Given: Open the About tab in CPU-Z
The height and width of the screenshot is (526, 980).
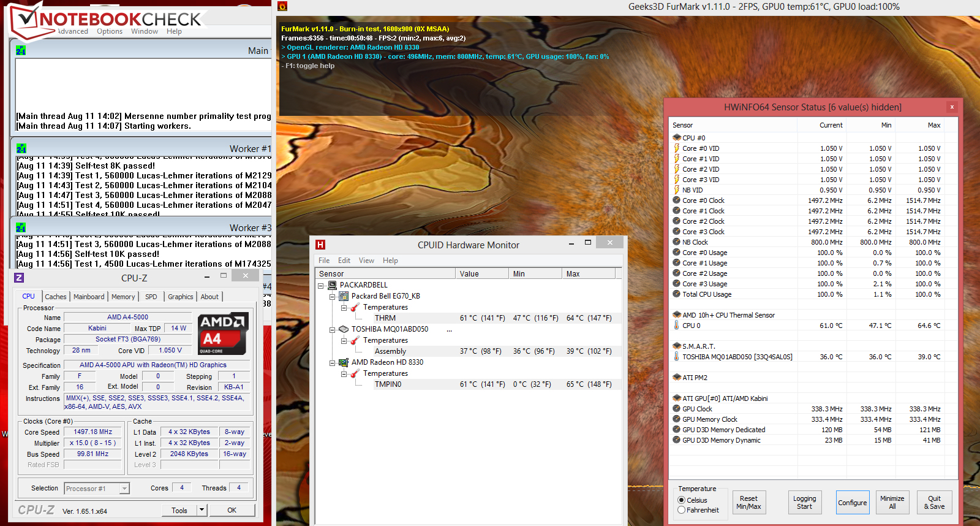Looking at the screenshot, I should point(209,297).
